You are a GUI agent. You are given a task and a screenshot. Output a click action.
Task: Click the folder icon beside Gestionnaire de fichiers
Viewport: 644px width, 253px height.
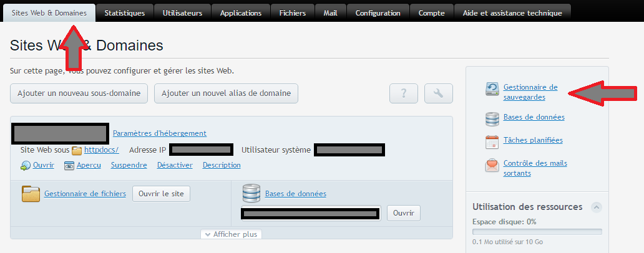point(31,194)
